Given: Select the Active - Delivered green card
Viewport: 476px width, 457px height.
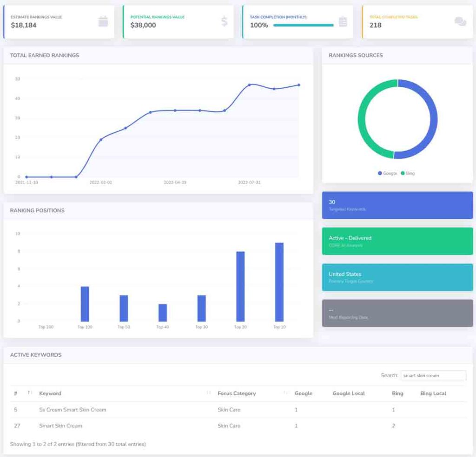Looking at the screenshot, I should [397, 241].
